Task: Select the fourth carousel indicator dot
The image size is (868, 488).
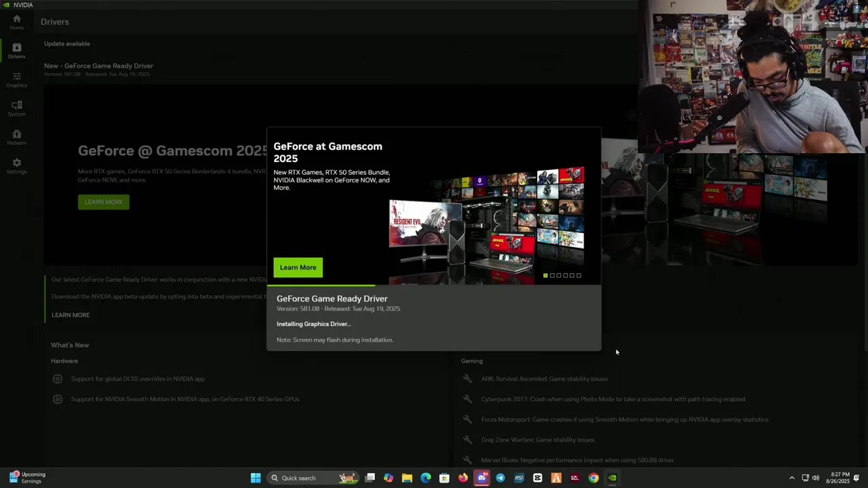Action: [566, 275]
